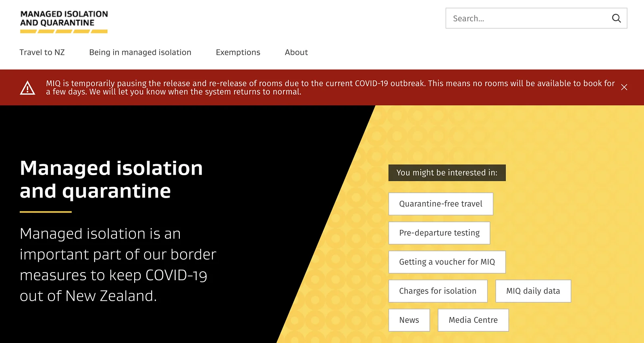Visit the Media Centre
Image resolution: width=644 pixels, height=343 pixels.
[473, 320]
